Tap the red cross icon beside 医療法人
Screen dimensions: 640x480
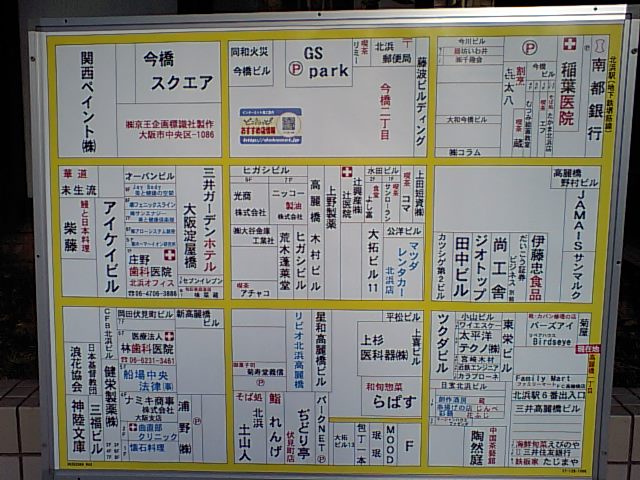click(x=169, y=336)
